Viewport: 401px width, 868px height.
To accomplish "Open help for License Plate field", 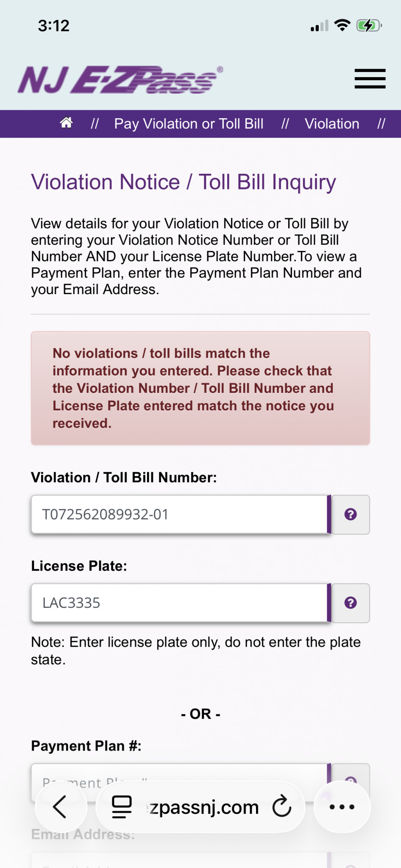I will tap(351, 603).
